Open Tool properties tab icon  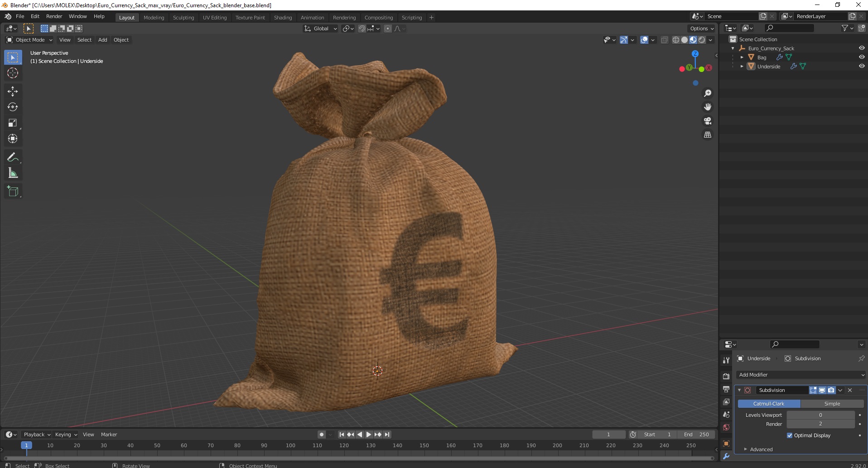(726, 360)
